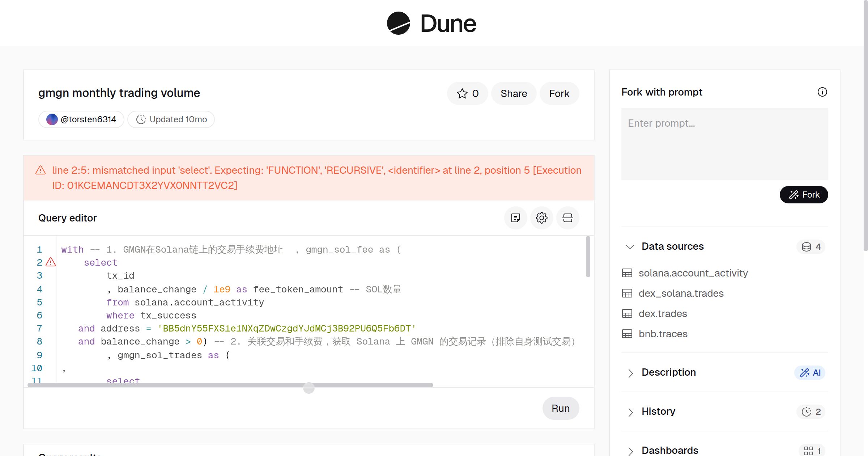Click the Fork with prompt info icon

pyautogui.click(x=822, y=92)
